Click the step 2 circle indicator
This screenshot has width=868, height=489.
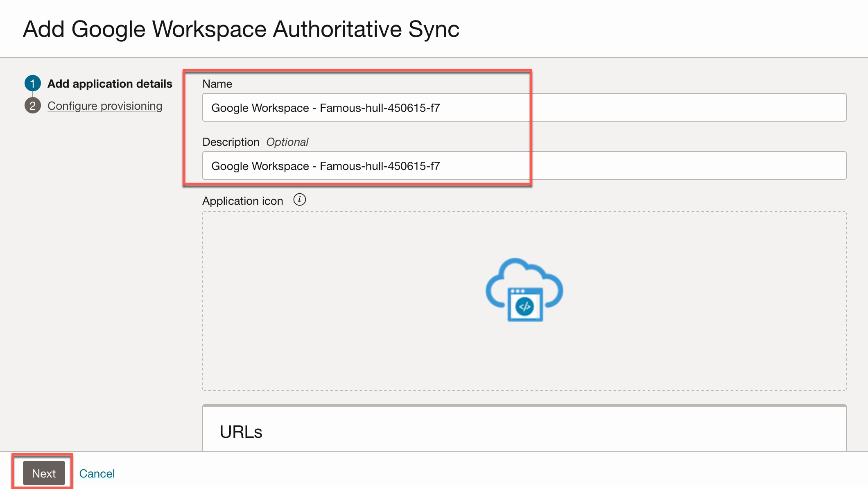(x=33, y=106)
